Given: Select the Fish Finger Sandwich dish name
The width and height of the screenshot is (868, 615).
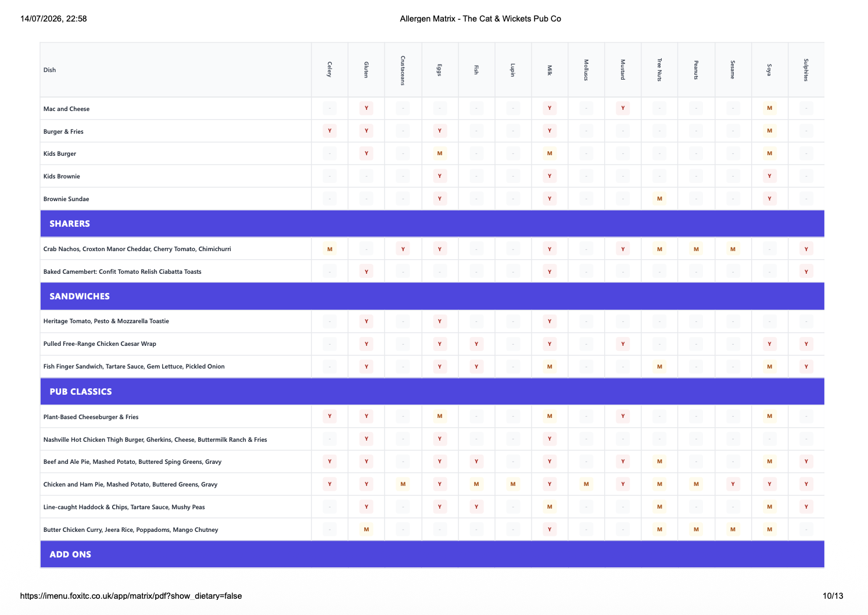Looking at the screenshot, I should tap(134, 366).
